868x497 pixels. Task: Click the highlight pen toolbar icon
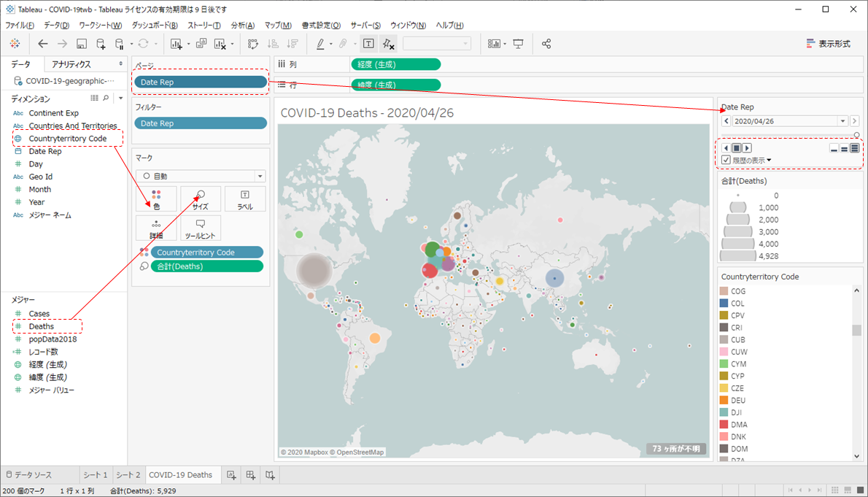click(x=320, y=44)
